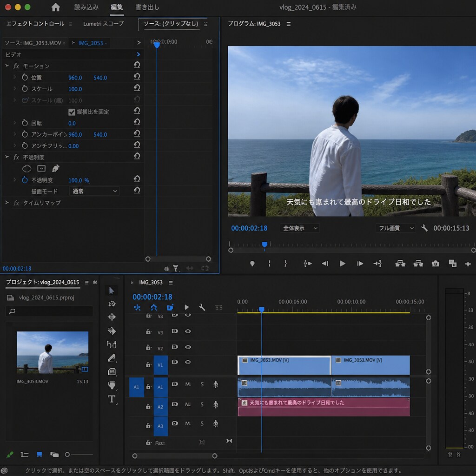
Task: Mute audio track A1
Action: (188, 384)
